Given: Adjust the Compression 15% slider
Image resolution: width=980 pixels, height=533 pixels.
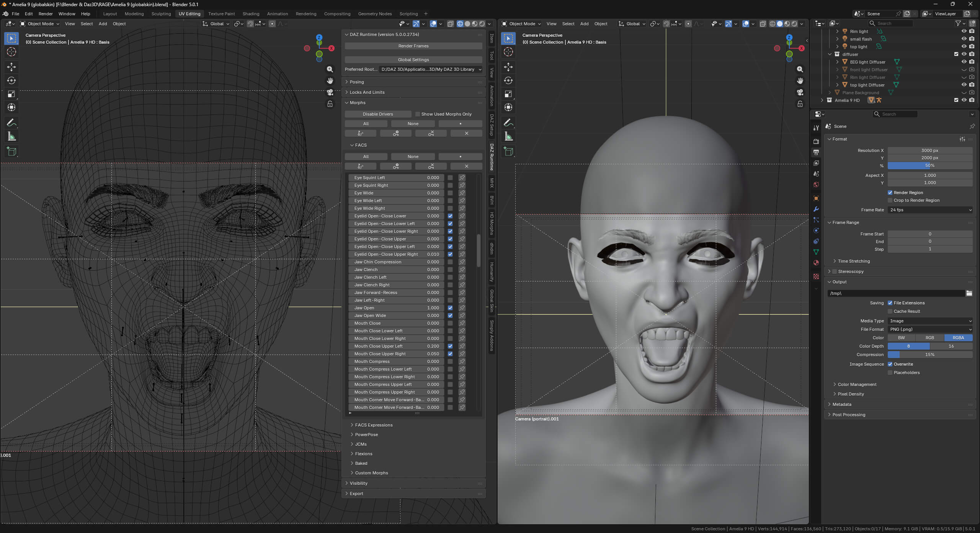Looking at the screenshot, I should pos(930,355).
